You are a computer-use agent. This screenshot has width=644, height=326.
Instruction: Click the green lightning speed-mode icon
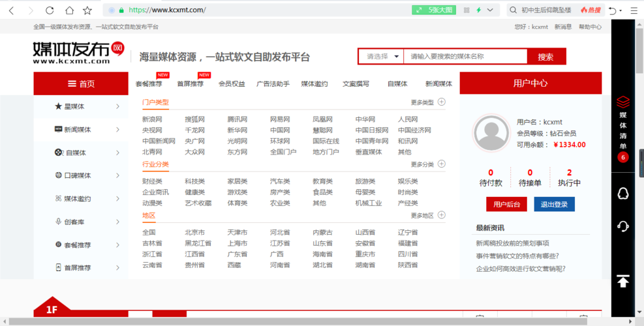point(478,10)
